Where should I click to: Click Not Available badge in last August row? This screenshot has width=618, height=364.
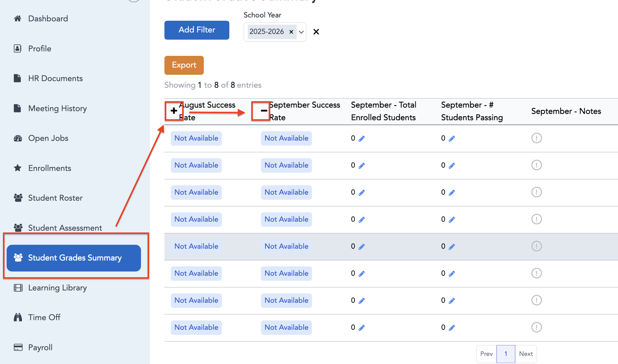[x=196, y=327]
